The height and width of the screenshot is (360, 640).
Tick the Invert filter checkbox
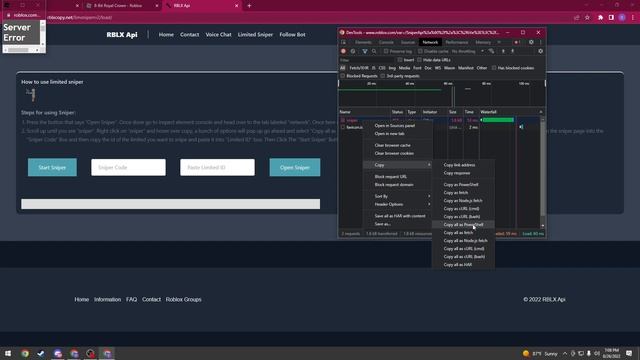[400, 60]
